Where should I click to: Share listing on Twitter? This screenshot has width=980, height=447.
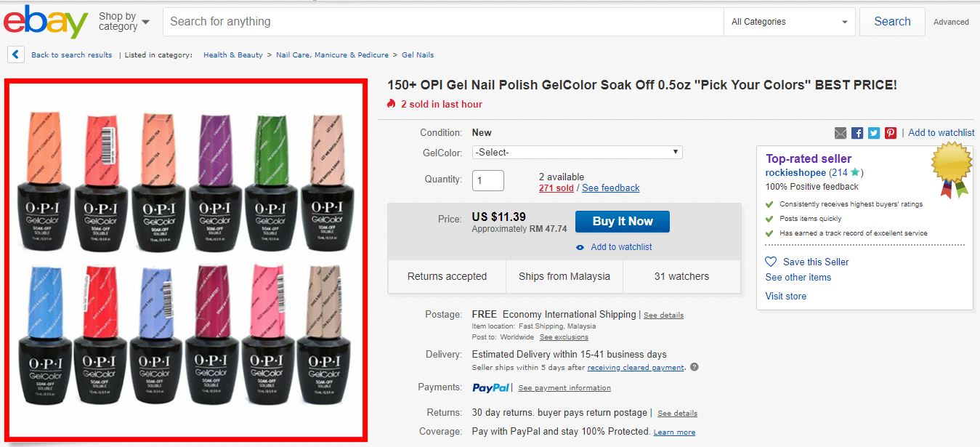click(874, 132)
